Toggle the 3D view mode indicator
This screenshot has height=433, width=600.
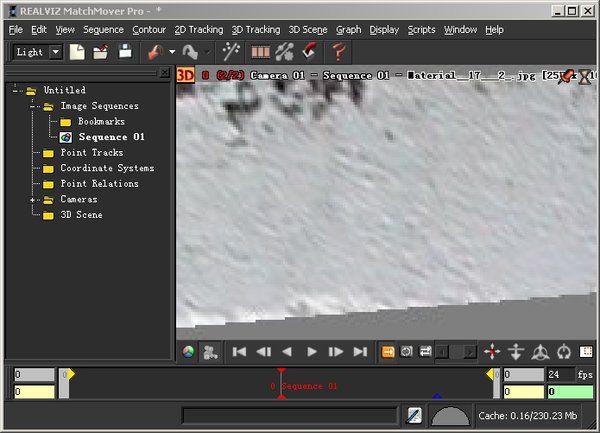(x=185, y=75)
